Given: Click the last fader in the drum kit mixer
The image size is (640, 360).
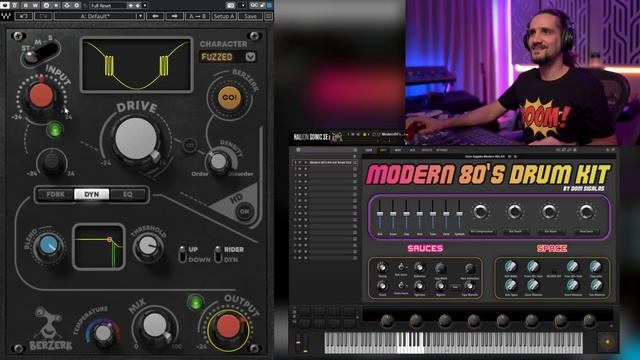Looking at the screenshot, I should click(459, 215).
